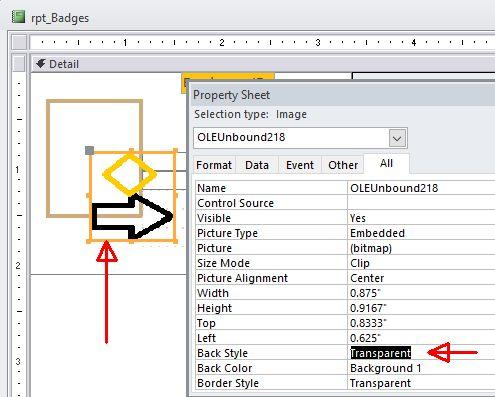Click the gray move handle of selected image

(89, 150)
